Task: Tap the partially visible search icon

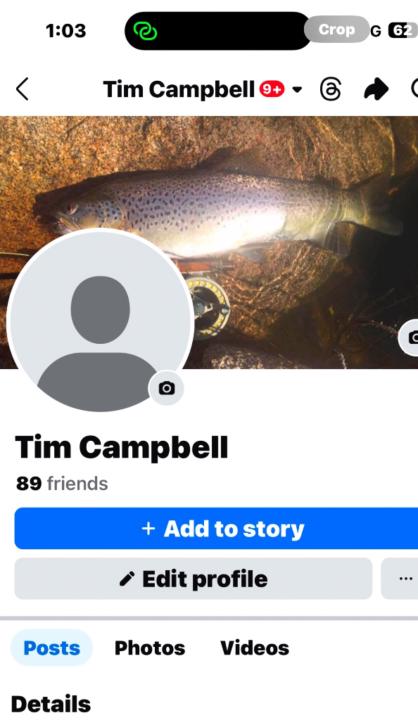Action: click(414, 89)
